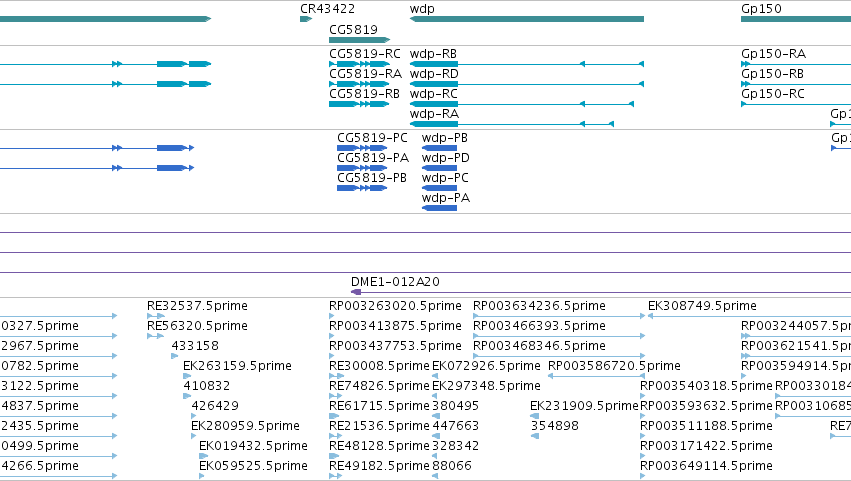Select the 354898 feature
Screen dimensions: 851x481
[x=554, y=426]
